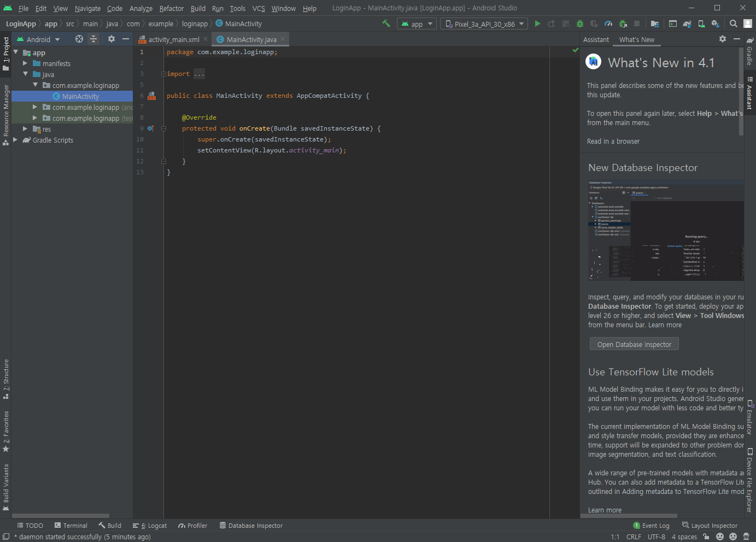Open the app run configuration dropdown
Viewport: 756px width, 542px height.
click(x=417, y=24)
